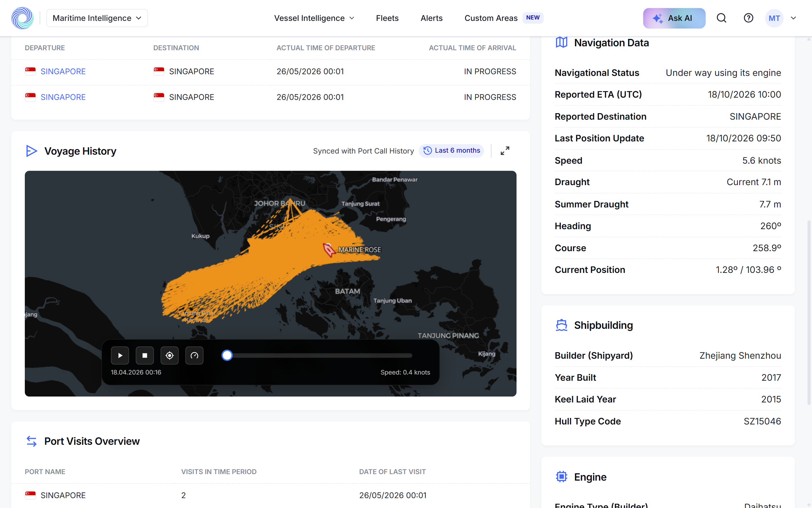Click Draught value Current 7.1 m
This screenshot has height=508, width=812.
[754, 182]
